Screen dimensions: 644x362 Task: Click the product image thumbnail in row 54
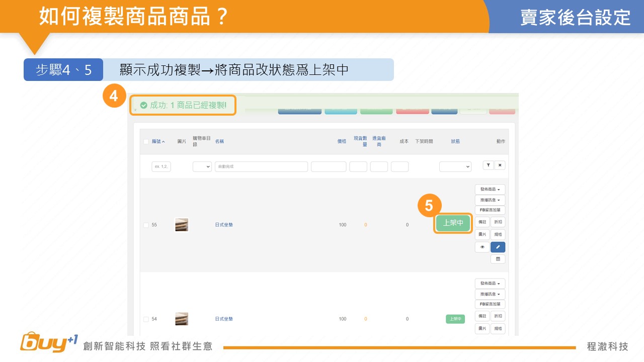182,319
